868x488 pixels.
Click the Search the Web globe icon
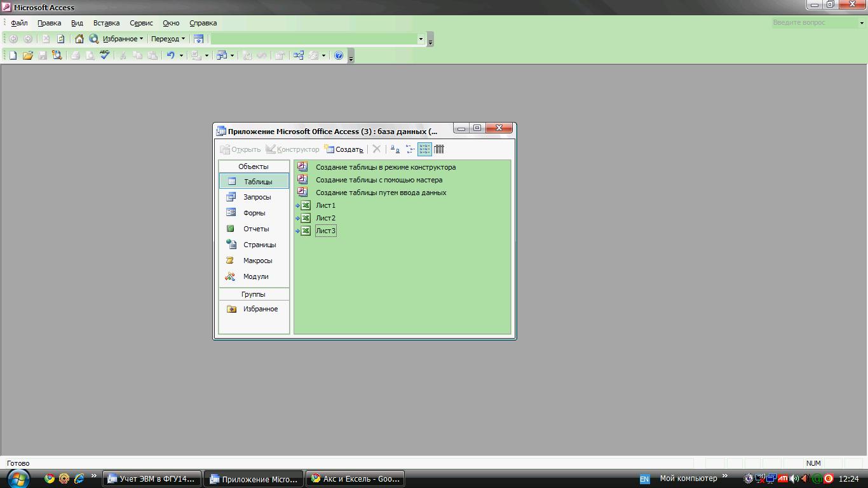[x=93, y=39]
